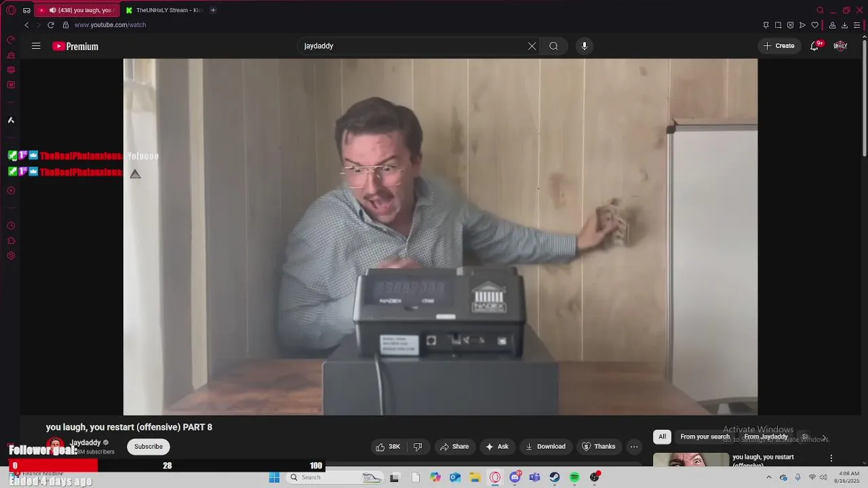The height and width of the screenshot is (488, 868).
Task: Click the Ask button
Action: point(497,447)
